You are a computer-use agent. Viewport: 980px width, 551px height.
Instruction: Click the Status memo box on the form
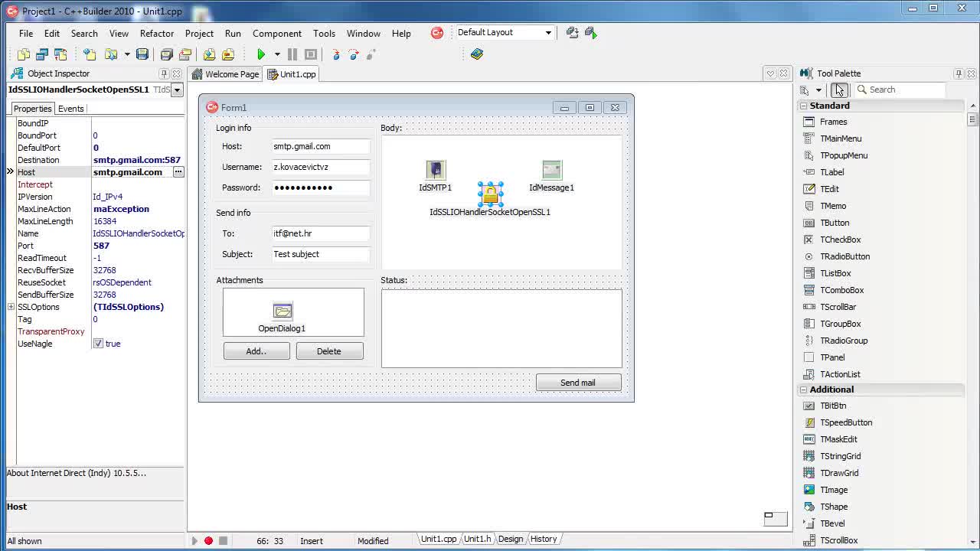click(501, 328)
